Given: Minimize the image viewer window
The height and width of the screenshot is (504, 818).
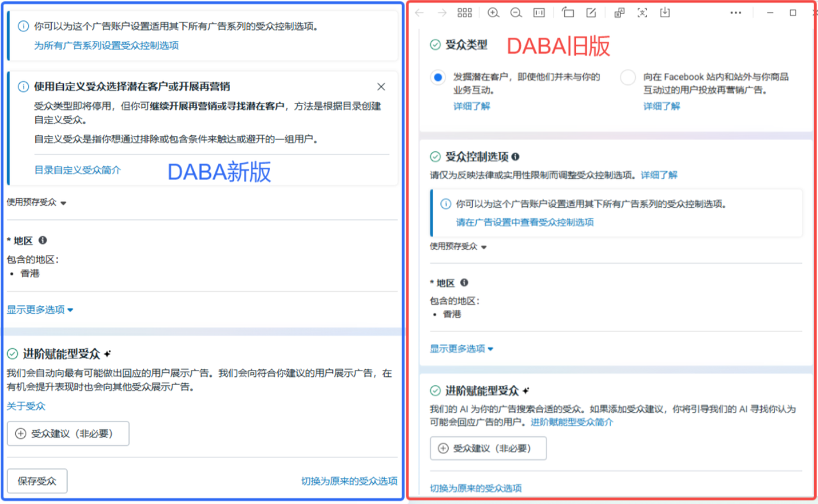Looking at the screenshot, I should pos(770,13).
